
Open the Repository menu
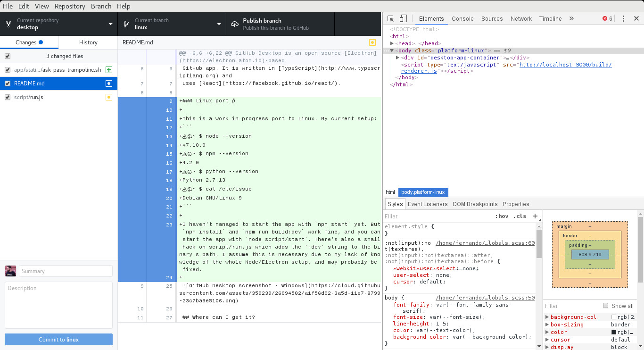70,6
